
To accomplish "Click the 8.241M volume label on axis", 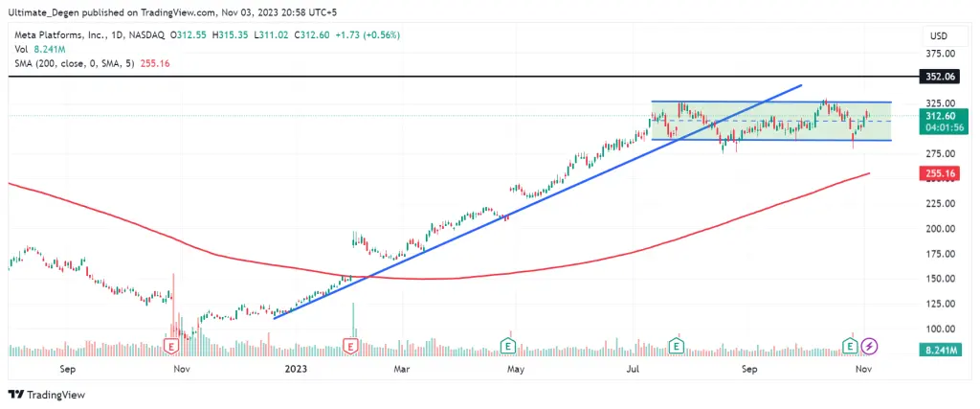I will coord(939,352).
